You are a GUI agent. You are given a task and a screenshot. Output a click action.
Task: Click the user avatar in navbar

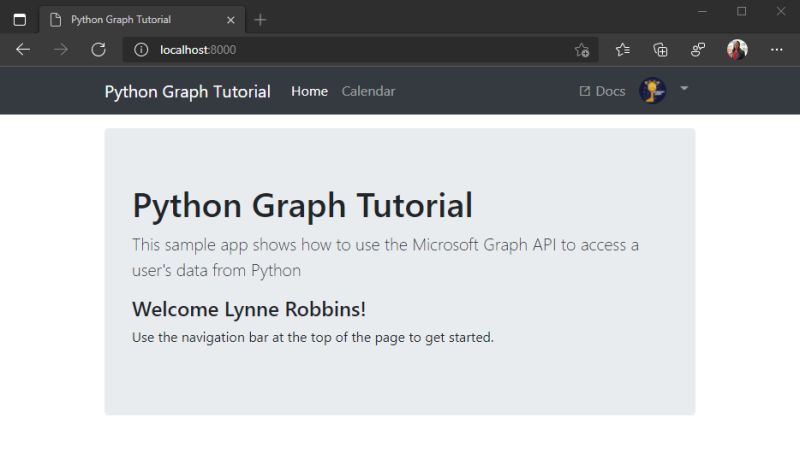[653, 91]
